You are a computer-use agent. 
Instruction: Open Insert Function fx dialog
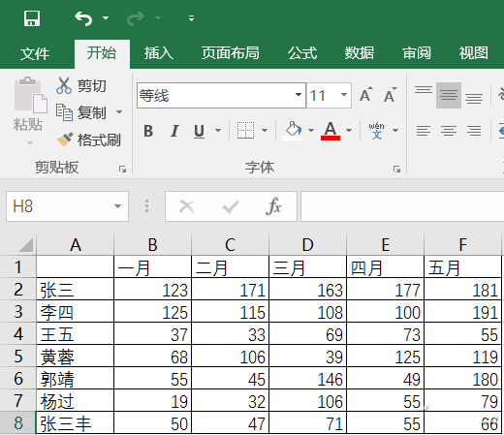click(273, 206)
